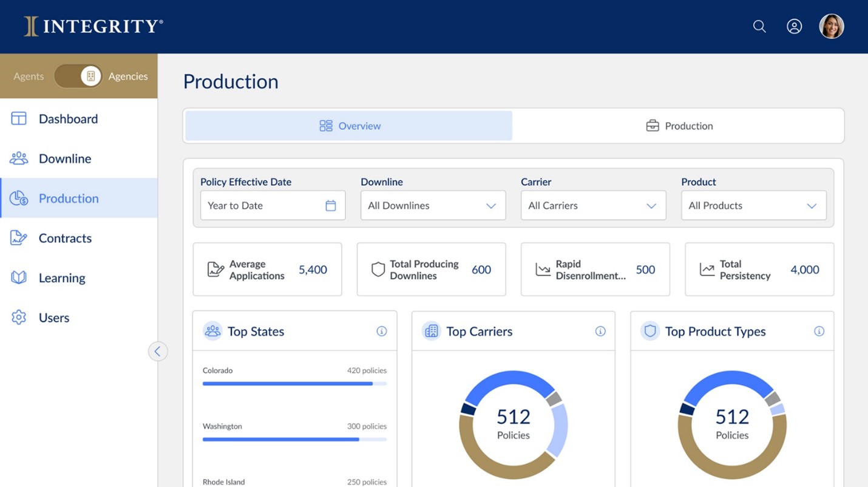Click the Integrity logo

tap(92, 26)
